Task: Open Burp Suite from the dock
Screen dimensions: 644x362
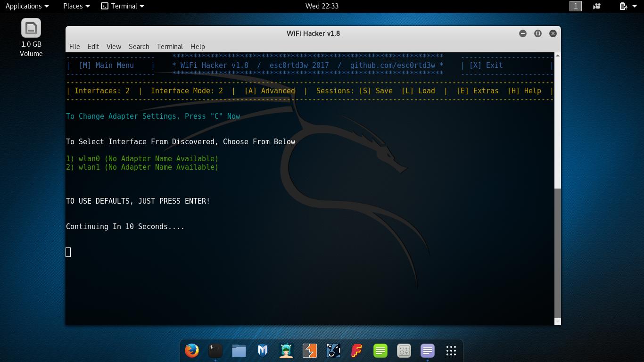Action: 309,351
